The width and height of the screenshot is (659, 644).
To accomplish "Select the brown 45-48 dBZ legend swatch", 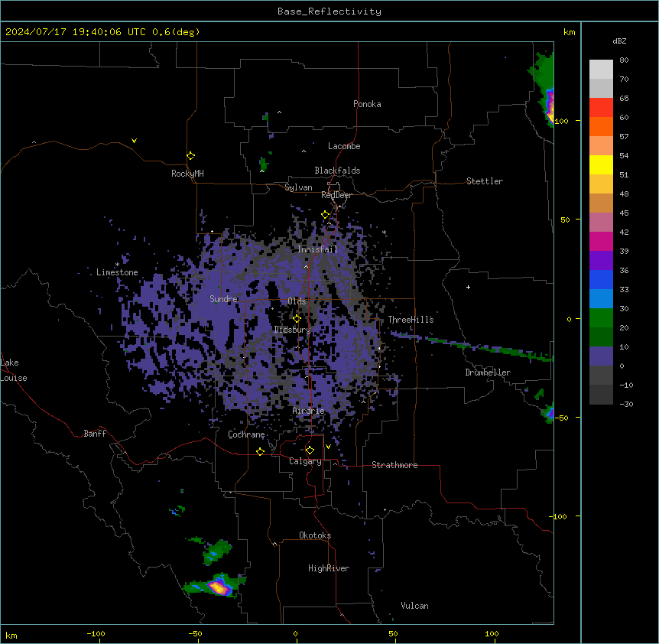I will coord(601,203).
